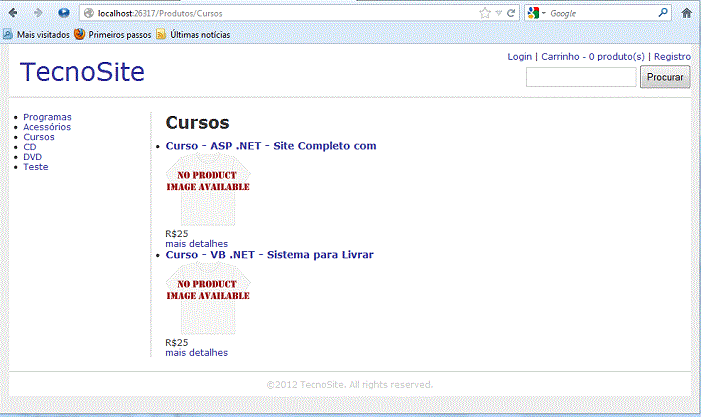This screenshot has width=701, height=417.
Task: Go to browser home page icon
Action: (x=686, y=13)
